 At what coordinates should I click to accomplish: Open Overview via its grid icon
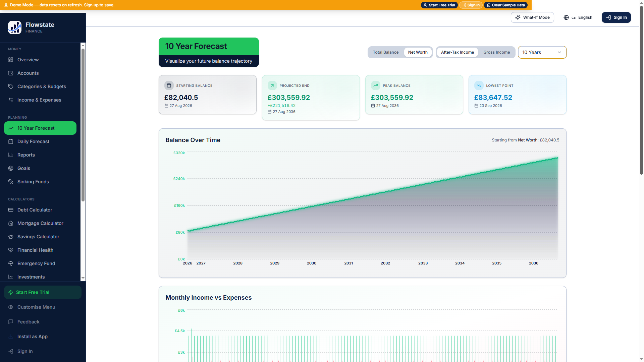(x=11, y=60)
